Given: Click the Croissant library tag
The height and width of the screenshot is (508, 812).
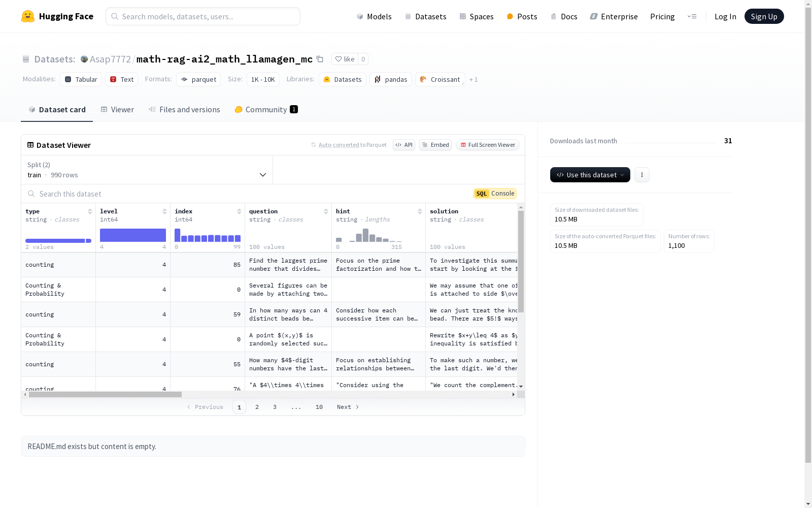Looking at the screenshot, I should click(x=440, y=79).
